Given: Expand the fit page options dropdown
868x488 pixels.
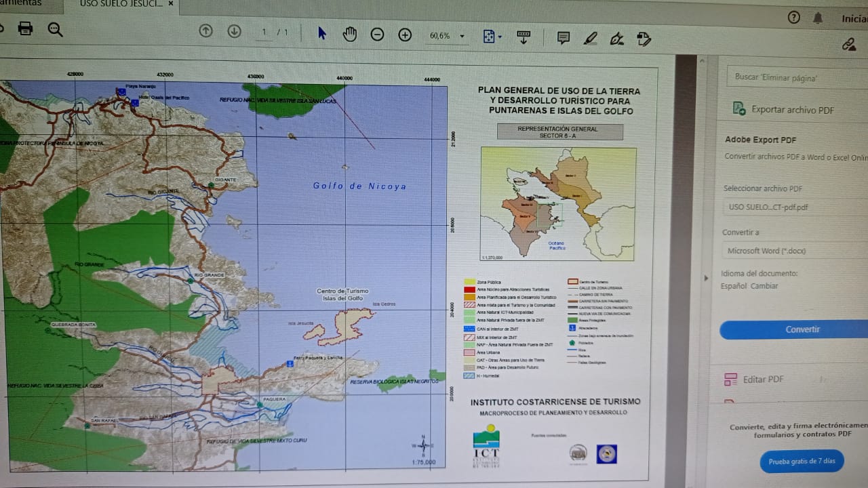Looking at the screenshot, I should point(492,37).
